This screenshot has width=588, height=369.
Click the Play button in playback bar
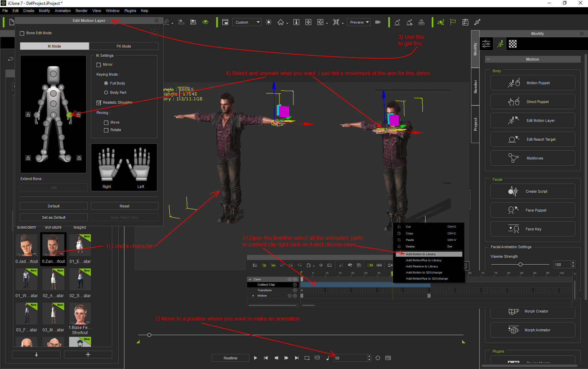(x=256, y=358)
